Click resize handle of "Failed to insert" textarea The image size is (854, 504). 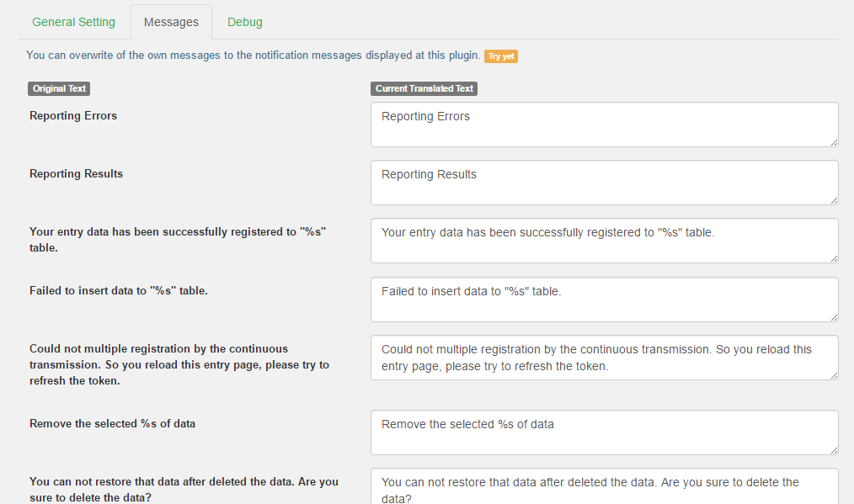pyautogui.click(x=833, y=316)
